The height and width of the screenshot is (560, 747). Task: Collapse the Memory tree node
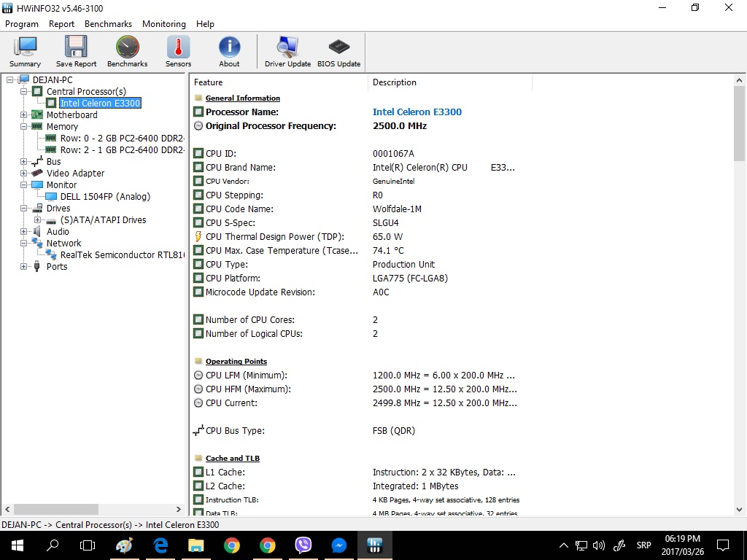[x=24, y=127]
